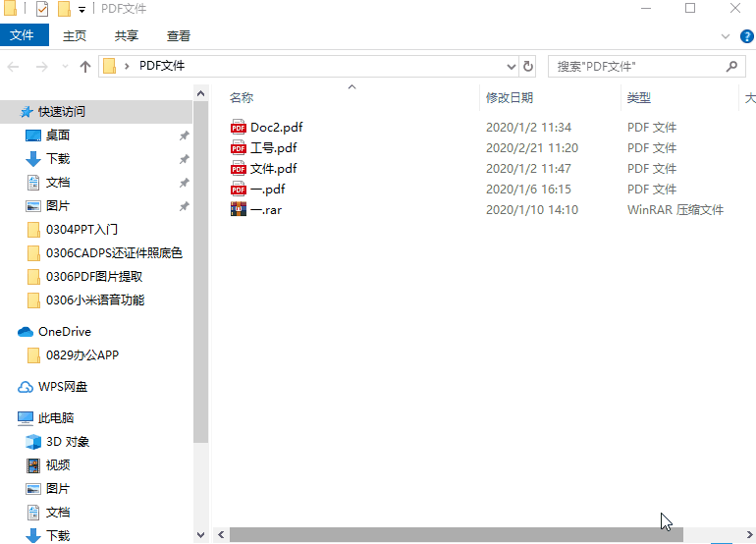Select the 一.rar archive
Image resolution: width=756 pixels, height=544 pixels.
tap(266, 210)
